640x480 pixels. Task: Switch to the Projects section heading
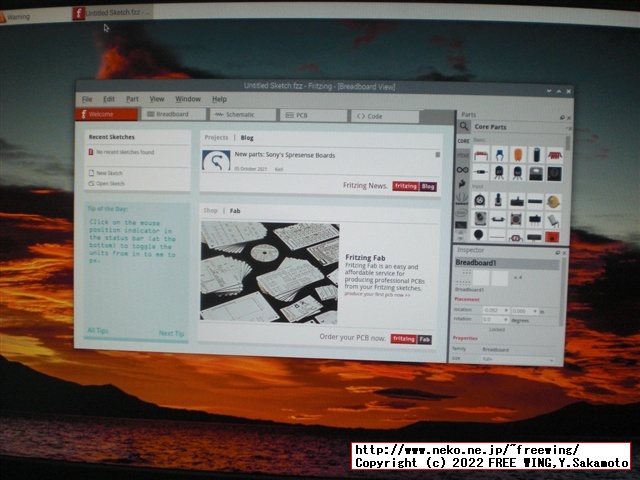(x=216, y=137)
